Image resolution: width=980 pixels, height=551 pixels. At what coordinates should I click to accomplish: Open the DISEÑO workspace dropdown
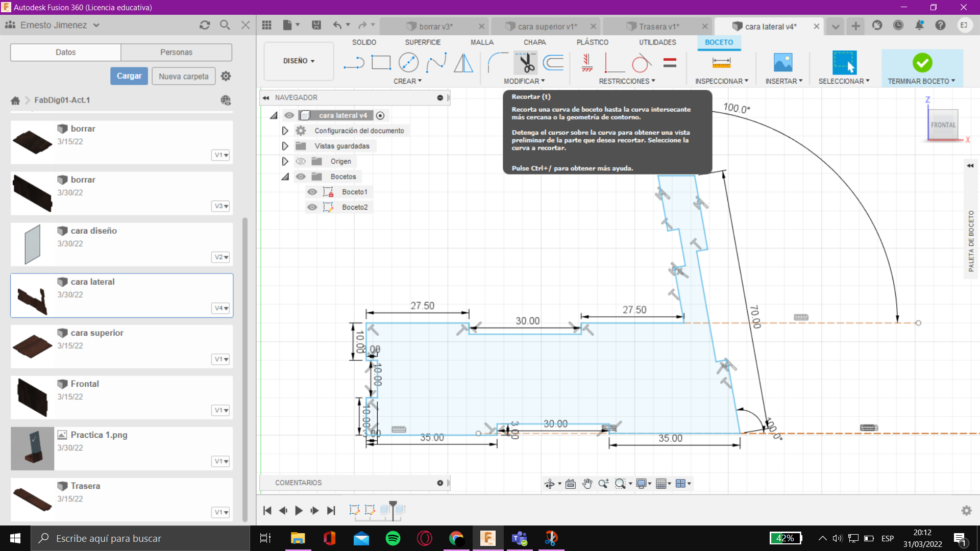(x=299, y=61)
